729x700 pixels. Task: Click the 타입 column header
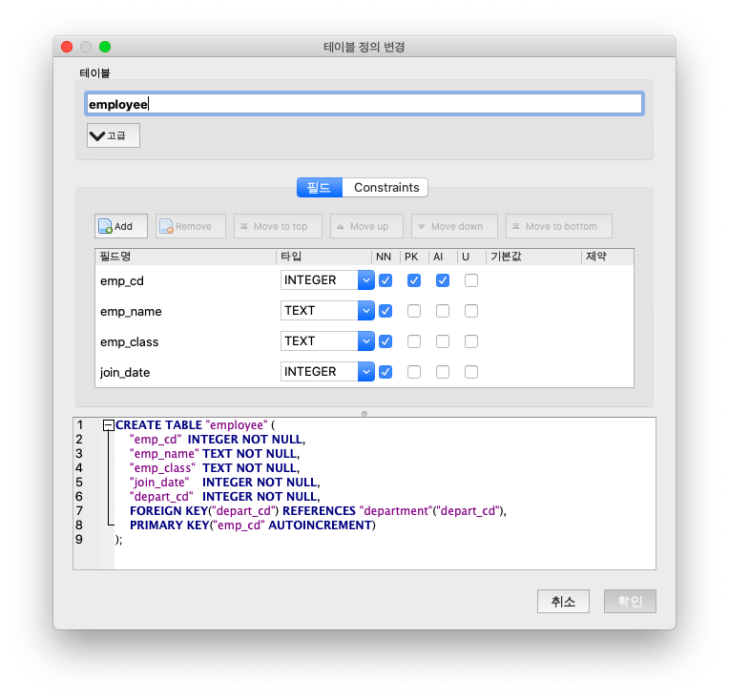(323, 257)
